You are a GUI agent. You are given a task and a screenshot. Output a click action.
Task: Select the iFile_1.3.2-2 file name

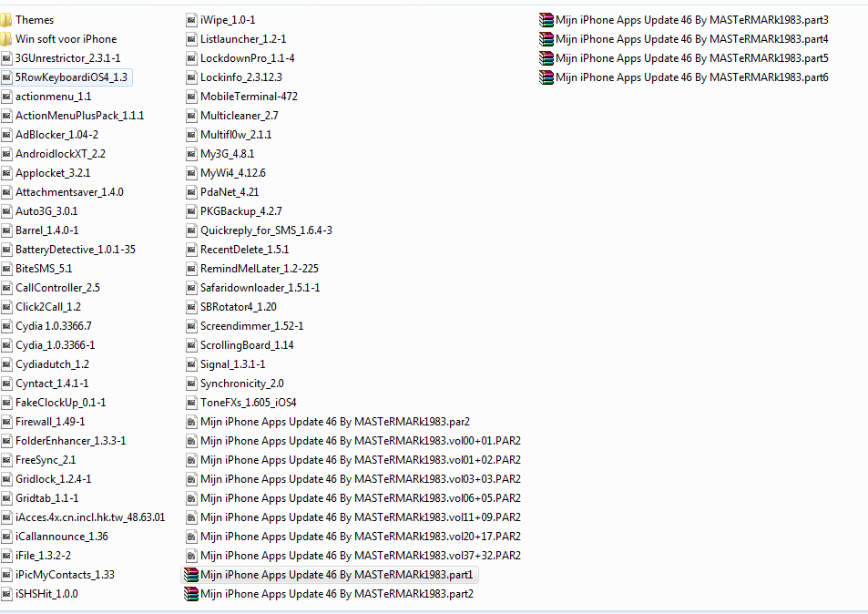43,556
